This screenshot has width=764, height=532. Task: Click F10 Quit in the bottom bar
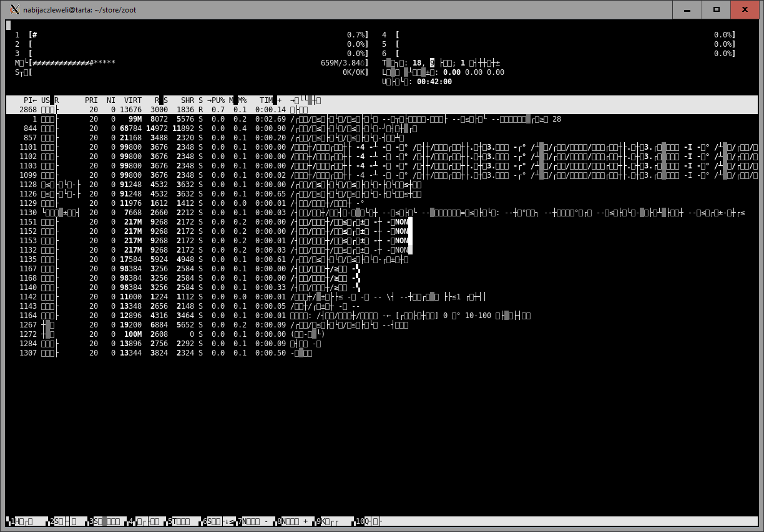click(x=373, y=521)
